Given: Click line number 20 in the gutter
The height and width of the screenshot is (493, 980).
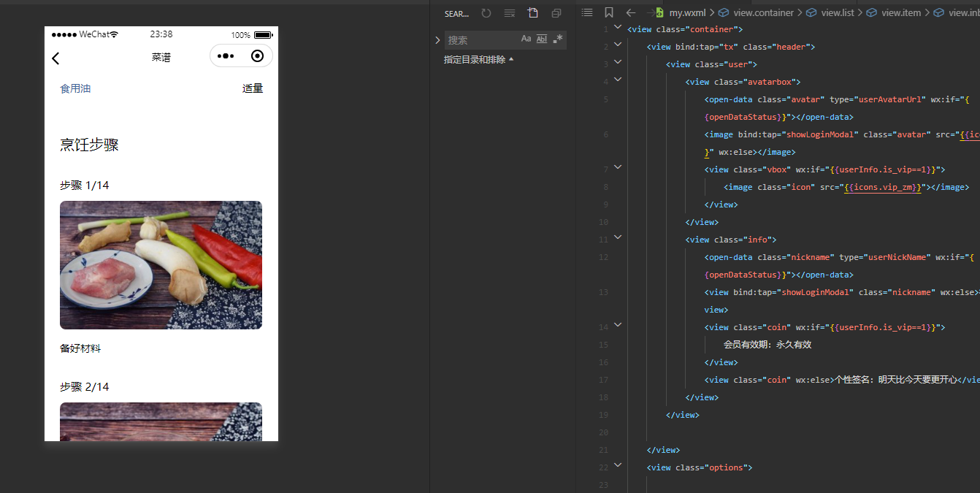Looking at the screenshot, I should (602, 432).
